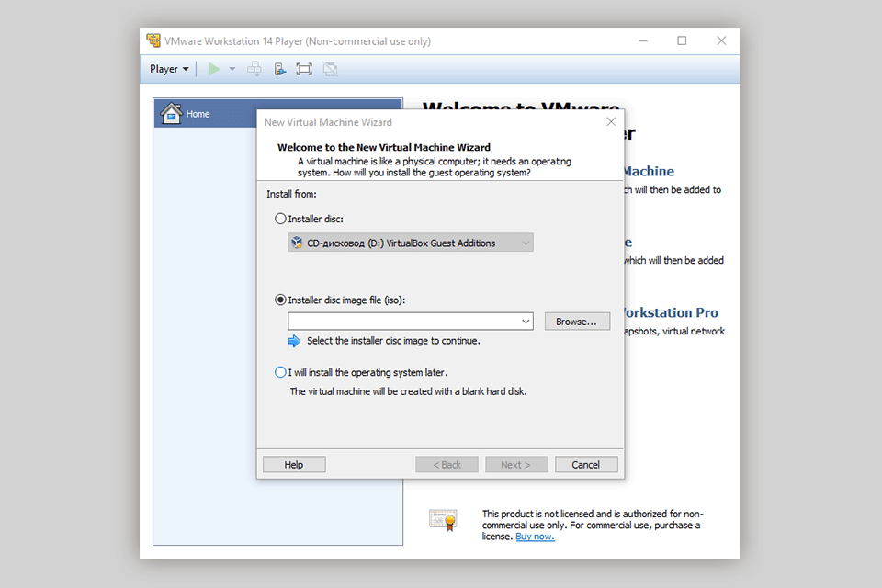Minimize the VMware Player window

coord(643,40)
